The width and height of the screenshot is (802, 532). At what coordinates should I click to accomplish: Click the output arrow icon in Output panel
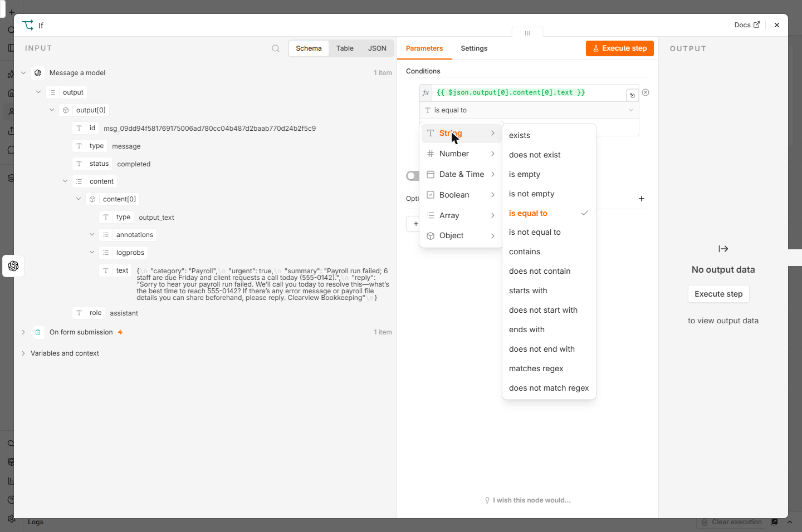pos(723,249)
